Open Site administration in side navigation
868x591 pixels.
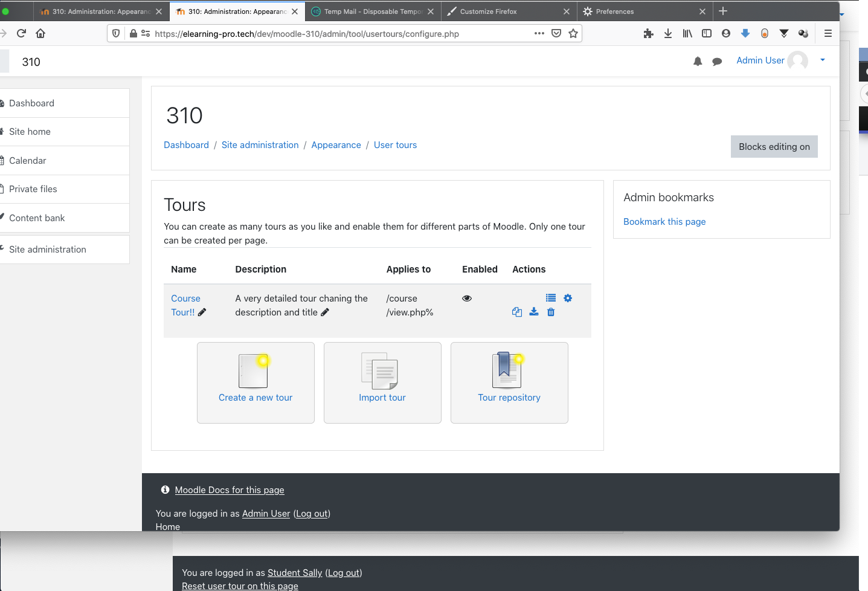point(64,250)
